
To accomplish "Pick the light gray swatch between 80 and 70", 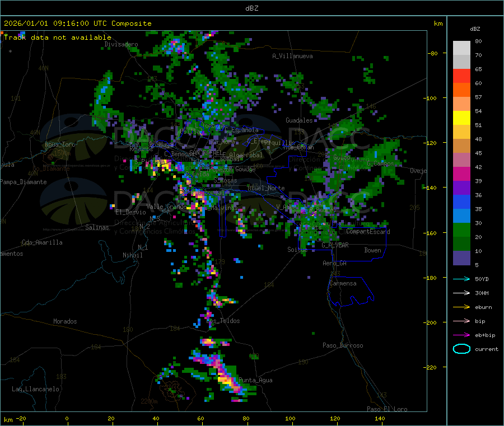I will [x=461, y=48].
